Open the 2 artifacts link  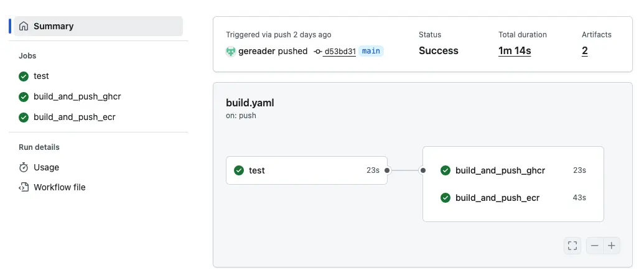click(585, 51)
